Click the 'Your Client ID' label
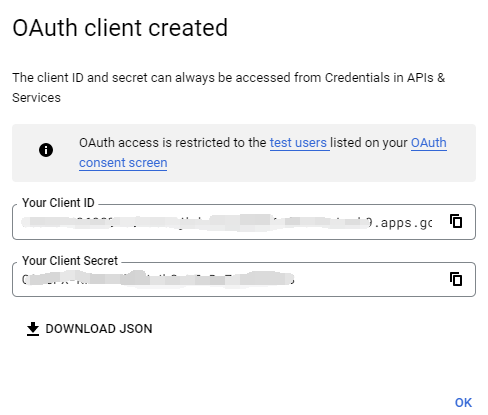Screen dimensions: 488x415 58,203
